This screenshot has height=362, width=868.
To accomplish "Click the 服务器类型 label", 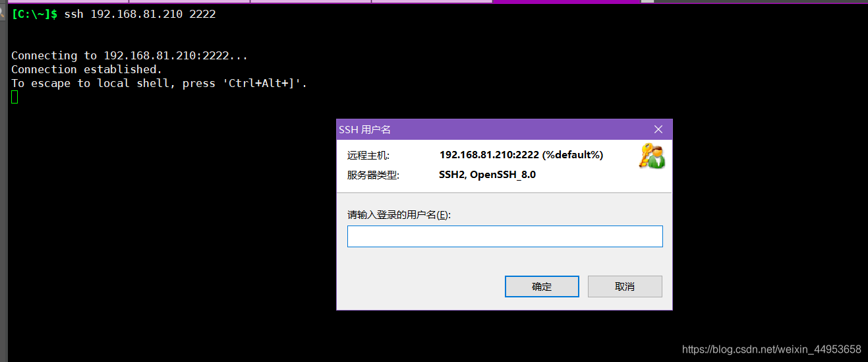I will click(x=373, y=175).
